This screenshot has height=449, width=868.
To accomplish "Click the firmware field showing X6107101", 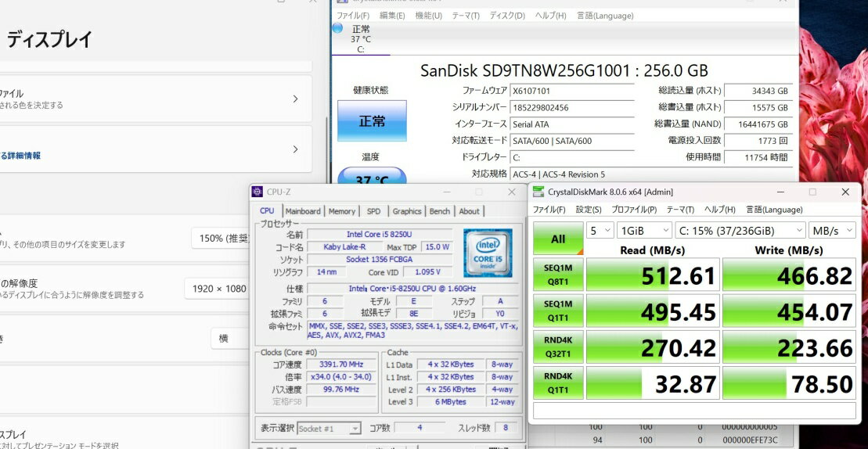I will click(x=571, y=91).
